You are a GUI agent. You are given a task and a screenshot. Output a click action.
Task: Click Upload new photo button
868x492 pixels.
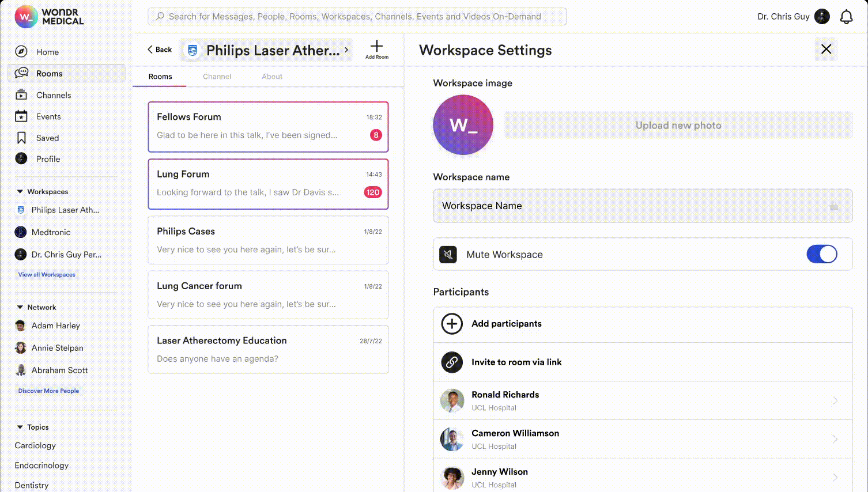[678, 126]
